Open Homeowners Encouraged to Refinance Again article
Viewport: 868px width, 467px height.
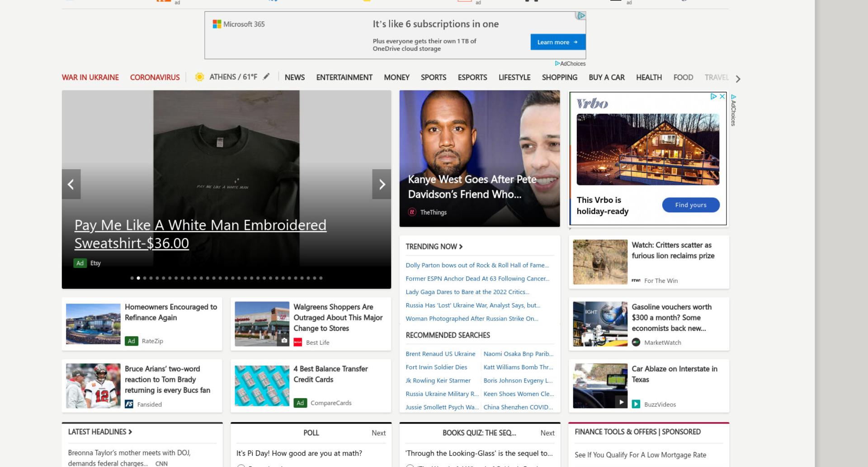171,312
